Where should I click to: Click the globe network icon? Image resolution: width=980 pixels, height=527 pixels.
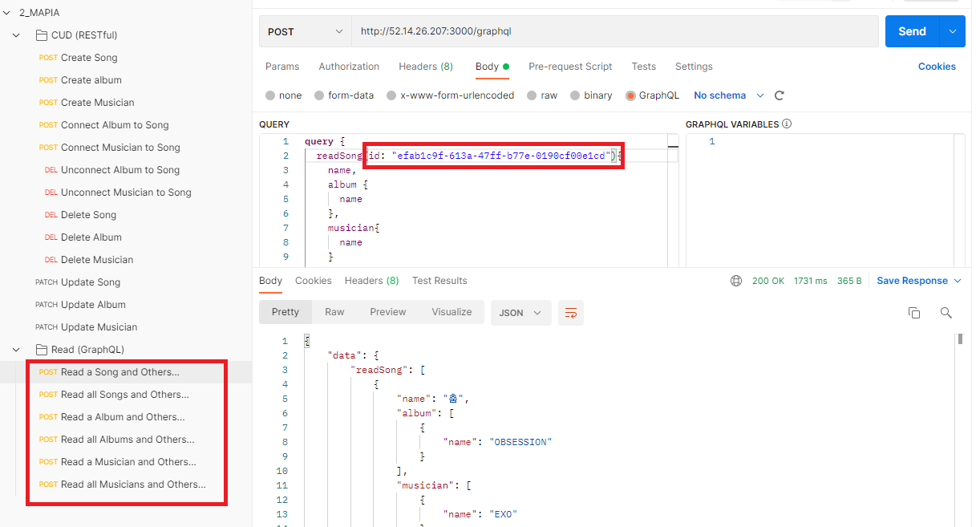pos(736,281)
